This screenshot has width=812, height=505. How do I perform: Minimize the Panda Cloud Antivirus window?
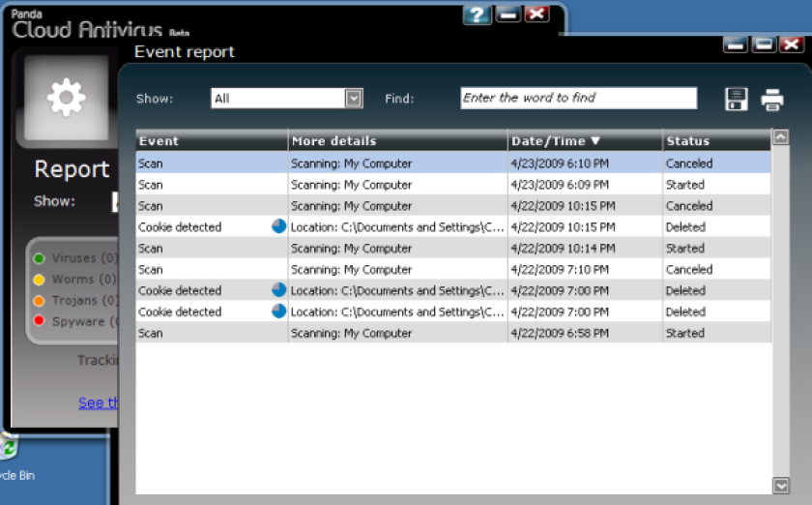click(508, 15)
